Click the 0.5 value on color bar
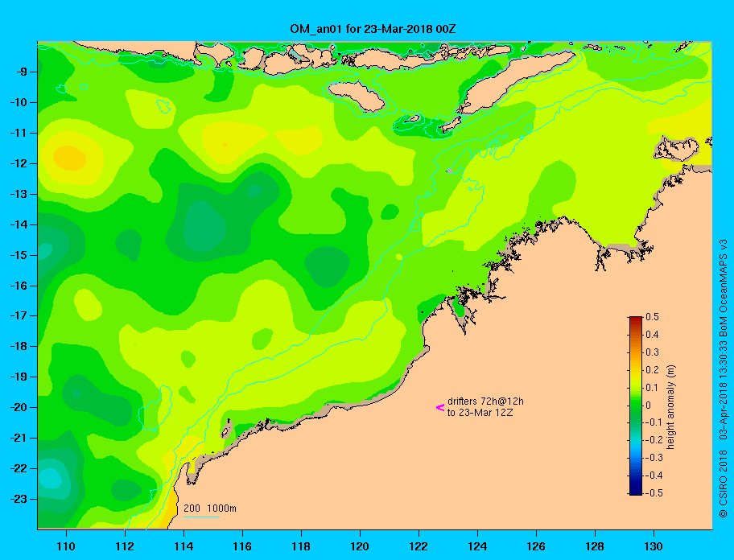The image size is (734, 560). pos(652,317)
